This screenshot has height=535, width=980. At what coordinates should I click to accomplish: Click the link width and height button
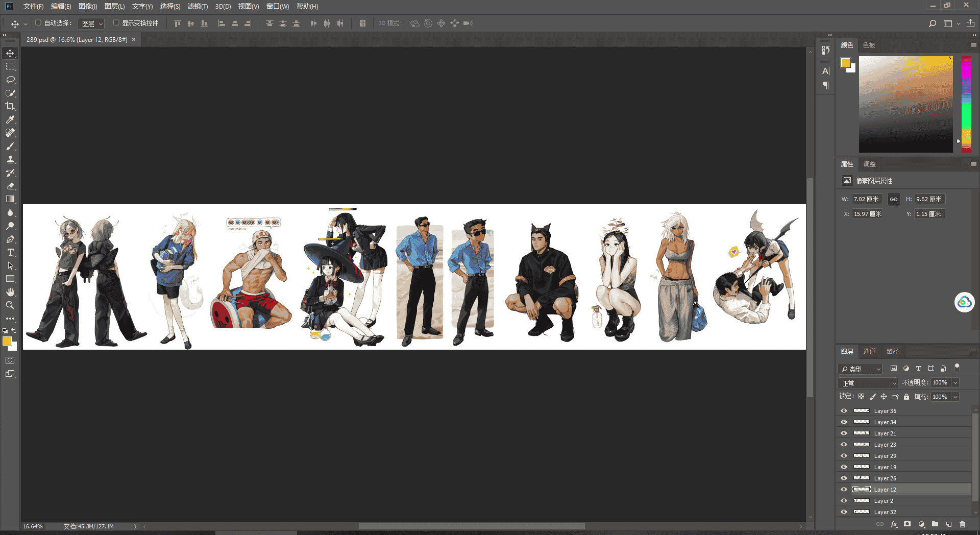coord(894,199)
